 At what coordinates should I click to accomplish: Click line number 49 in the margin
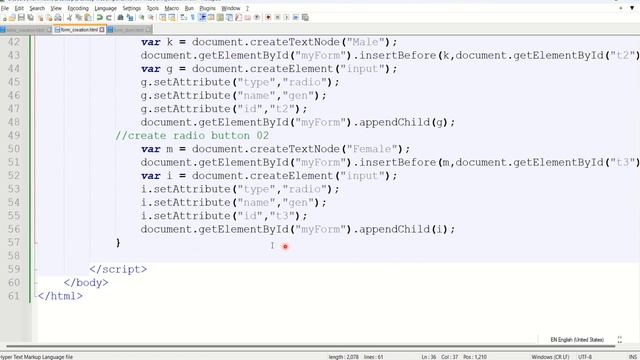[x=14, y=136]
